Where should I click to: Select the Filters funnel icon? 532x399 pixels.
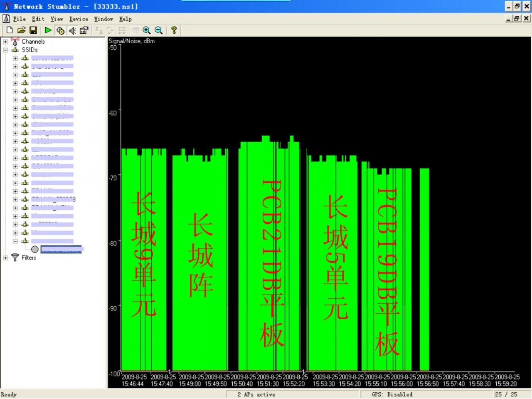(15, 258)
